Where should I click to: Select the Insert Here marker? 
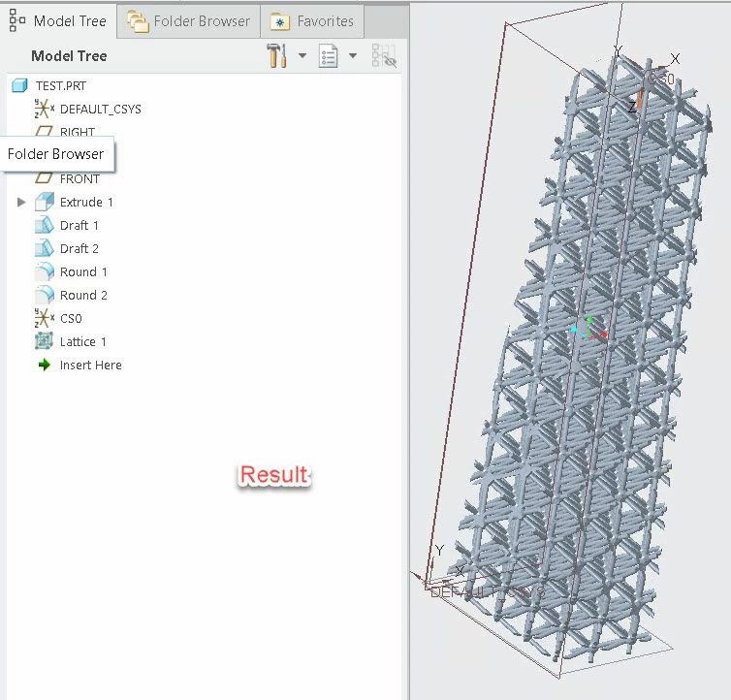(x=90, y=366)
